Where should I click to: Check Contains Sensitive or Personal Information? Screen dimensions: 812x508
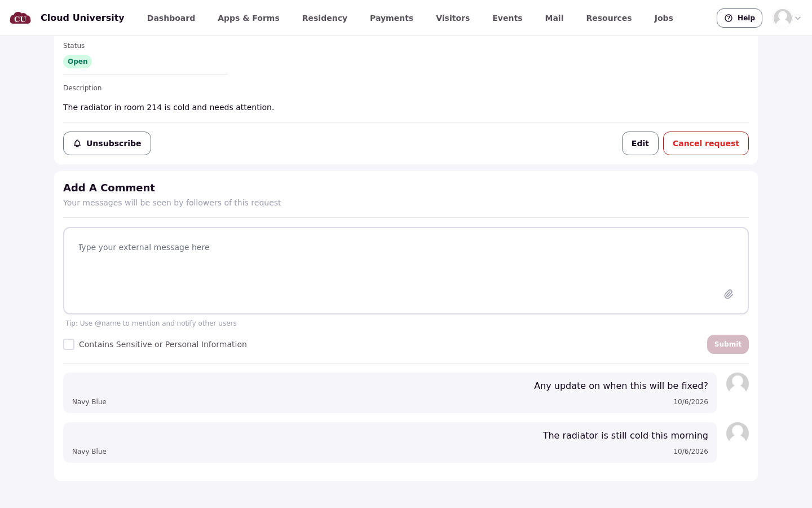click(69, 344)
